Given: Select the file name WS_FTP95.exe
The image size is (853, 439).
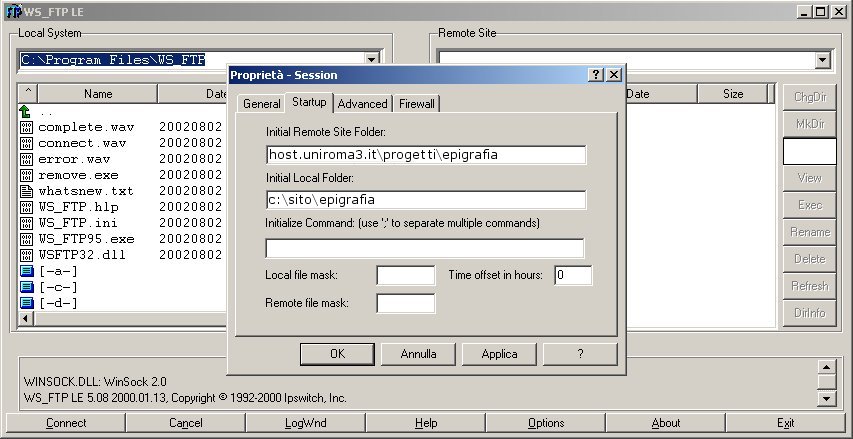Looking at the screenshot, I should [86, 239].
